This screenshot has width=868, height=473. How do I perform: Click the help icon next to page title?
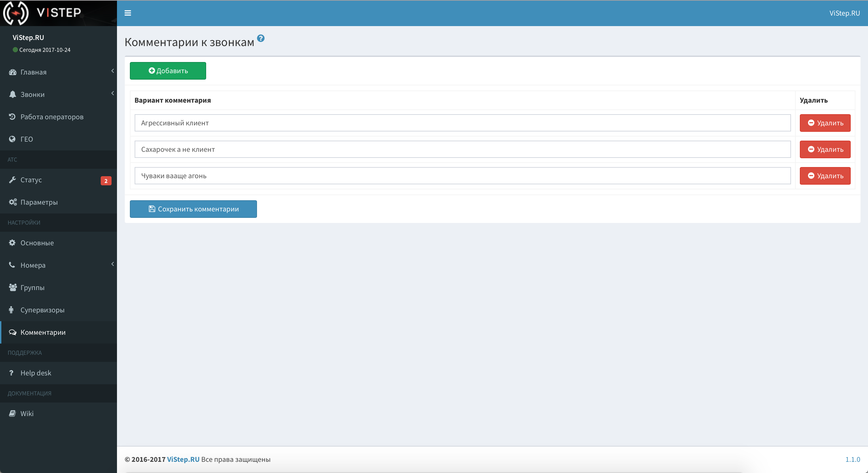(261, 38)
